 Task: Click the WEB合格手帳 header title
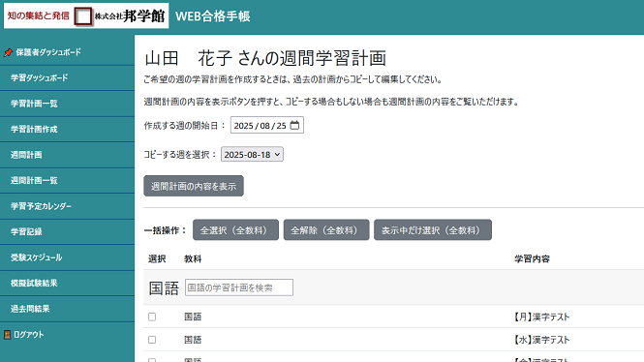[213, 16]
